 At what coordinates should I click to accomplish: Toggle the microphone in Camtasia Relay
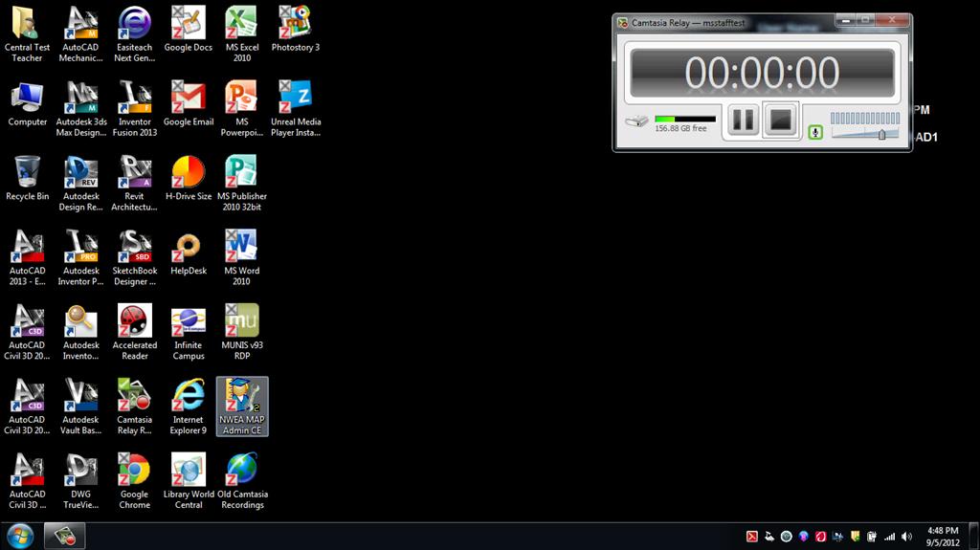tap(815, 132)
